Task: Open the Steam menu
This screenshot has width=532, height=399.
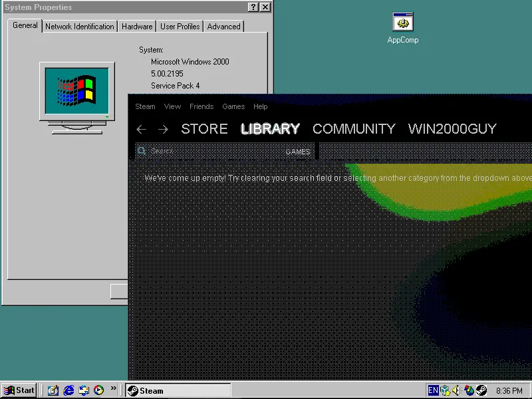Action: click(x=145, y=106)
